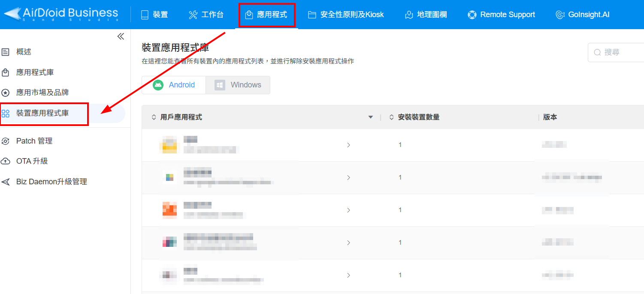Viewport: 644px width, 294px height.
Task: Select 應用市場及品牌 in the sidebar
Action: tap(42, 93)
